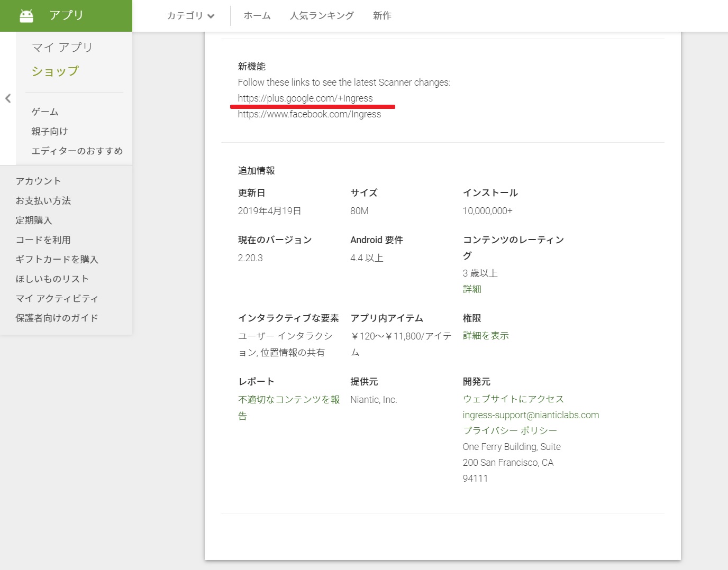Open the 人気ランキング tab
Image resolution: width=728 pixels, height=570 pixels.
pos(322,16)
